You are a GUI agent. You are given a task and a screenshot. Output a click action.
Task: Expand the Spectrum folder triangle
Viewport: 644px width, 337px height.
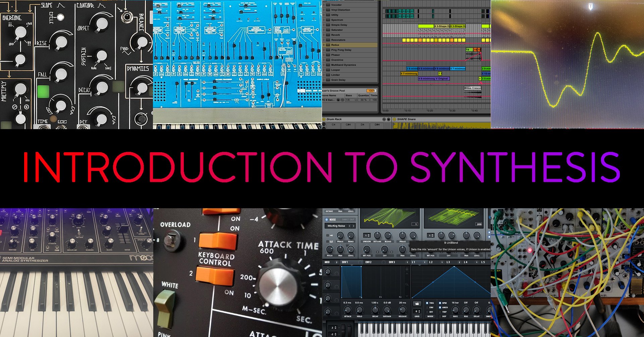[324, 20]
